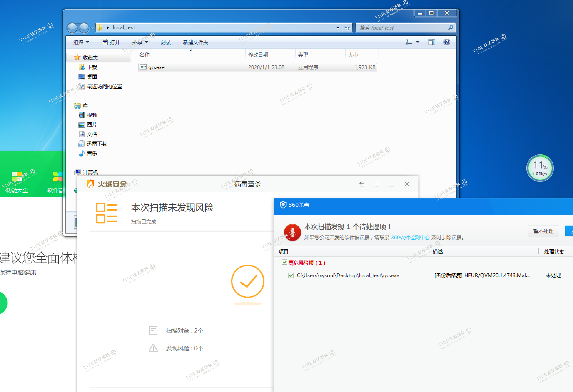Click the 刻录 toolbar item

coord(166,42)
